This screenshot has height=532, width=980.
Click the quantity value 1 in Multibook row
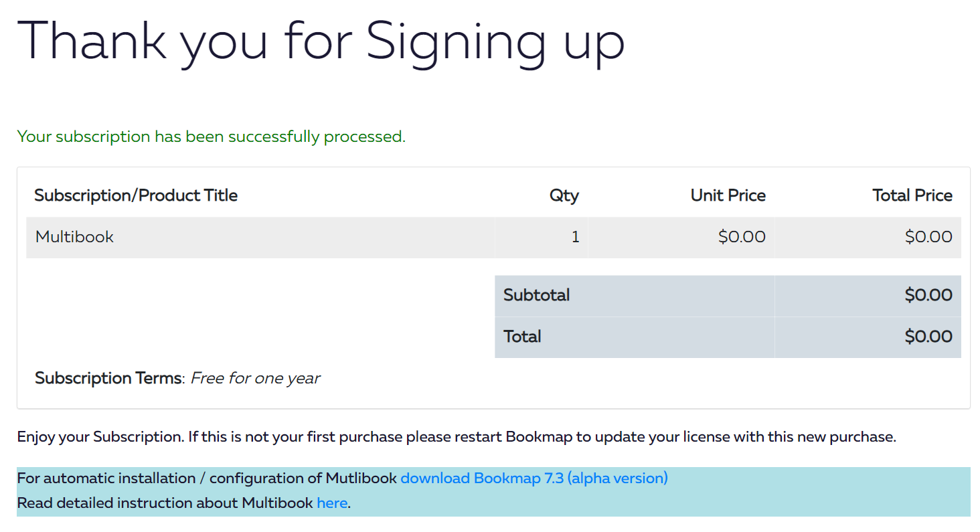(575, 237)
